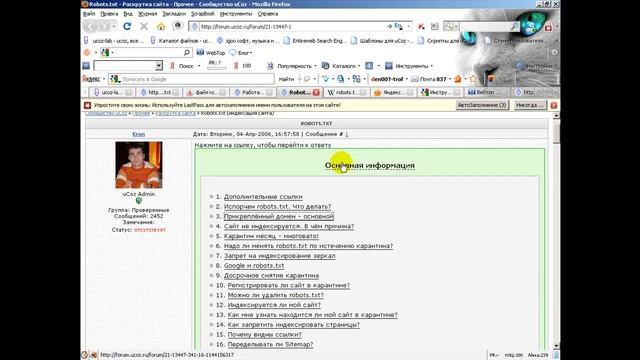Switch to the ucoz-la... tab
Screen dimensions: 640x360
tap(113, 93)
